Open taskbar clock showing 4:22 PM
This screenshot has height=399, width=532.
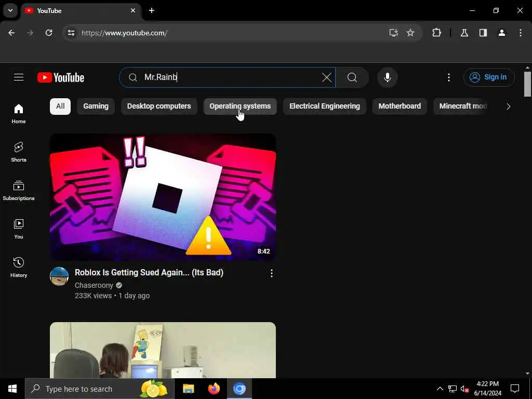[487, 389]
